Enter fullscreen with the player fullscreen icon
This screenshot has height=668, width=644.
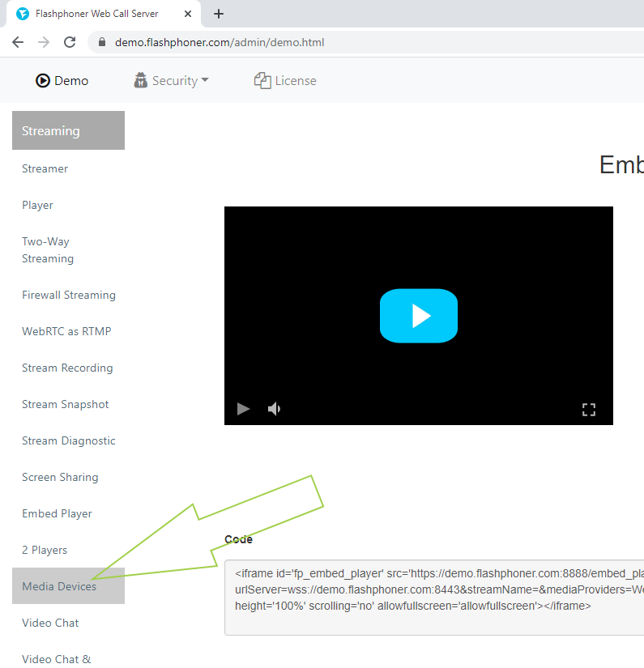tap(589, 410)
